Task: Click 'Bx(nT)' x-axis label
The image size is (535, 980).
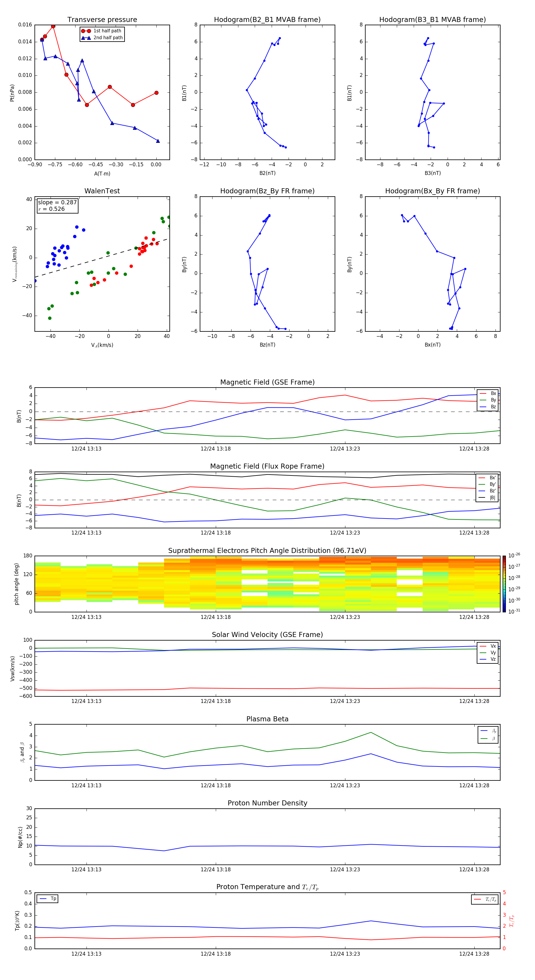Action: 432,345
